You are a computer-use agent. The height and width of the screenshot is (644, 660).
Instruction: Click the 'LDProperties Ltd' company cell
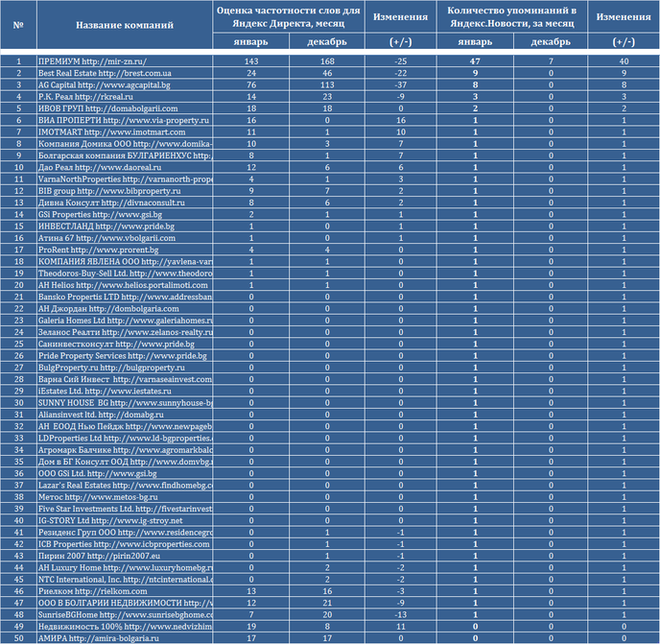[x=125, y=439]
